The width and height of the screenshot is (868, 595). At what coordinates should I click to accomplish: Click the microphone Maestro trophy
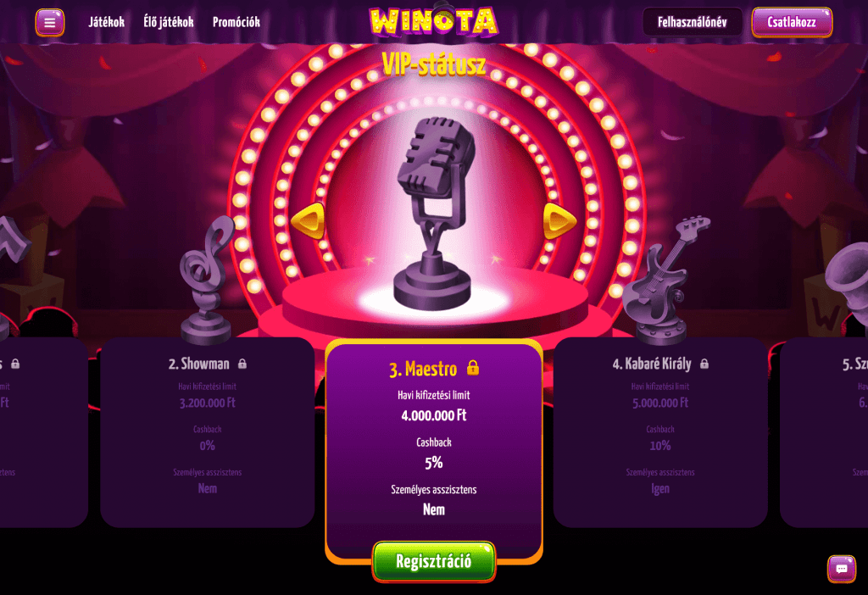pos(435,213)
